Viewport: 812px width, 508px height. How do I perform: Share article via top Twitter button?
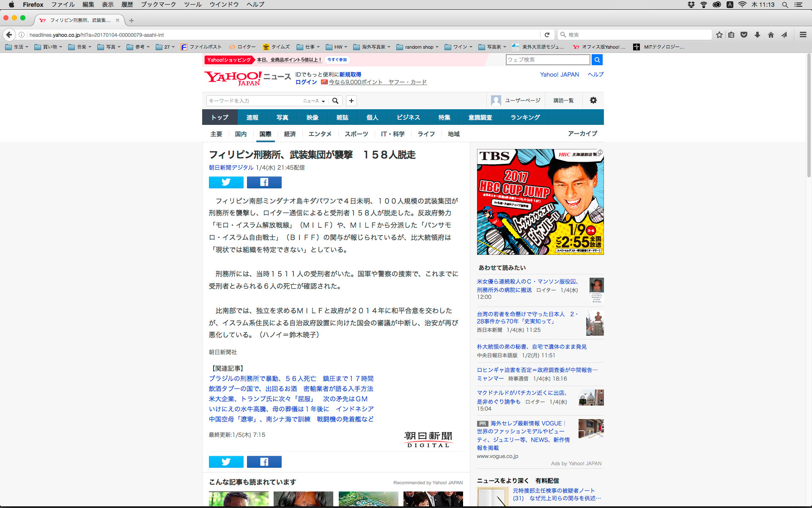pyautogui.click(x=226, y=182)
